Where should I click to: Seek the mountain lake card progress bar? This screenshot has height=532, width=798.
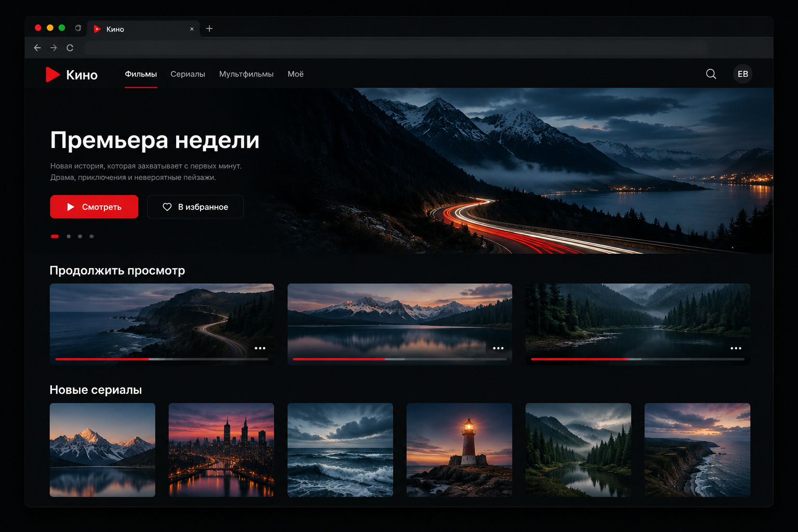[x=400, y=359]
